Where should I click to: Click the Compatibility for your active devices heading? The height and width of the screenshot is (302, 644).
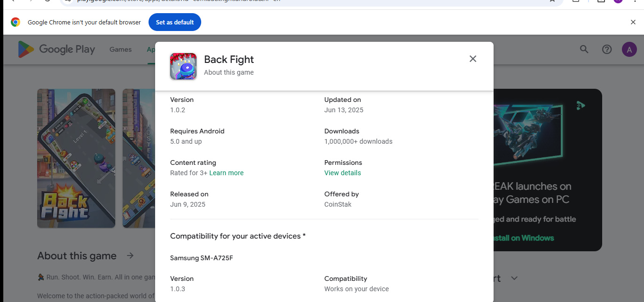pyautogui.click(x=238, y=236)
